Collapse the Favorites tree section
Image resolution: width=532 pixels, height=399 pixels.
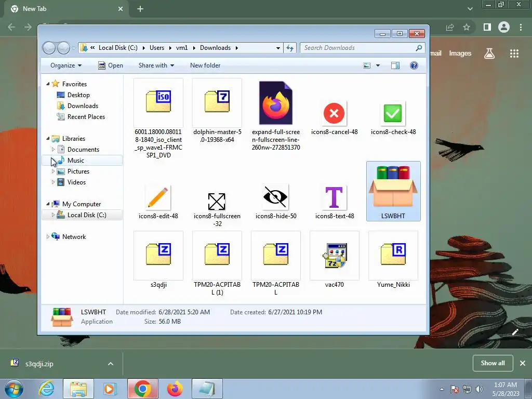48,84
